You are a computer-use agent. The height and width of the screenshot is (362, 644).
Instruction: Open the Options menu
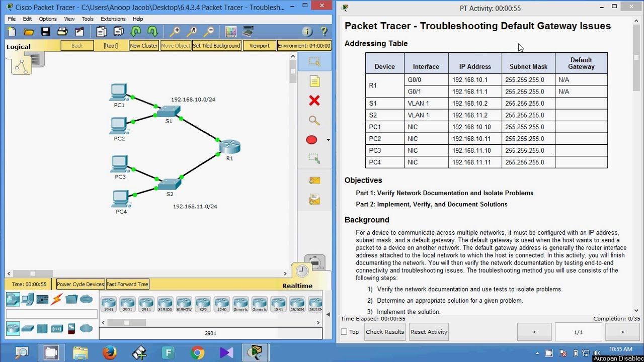(x=48, y=19)
